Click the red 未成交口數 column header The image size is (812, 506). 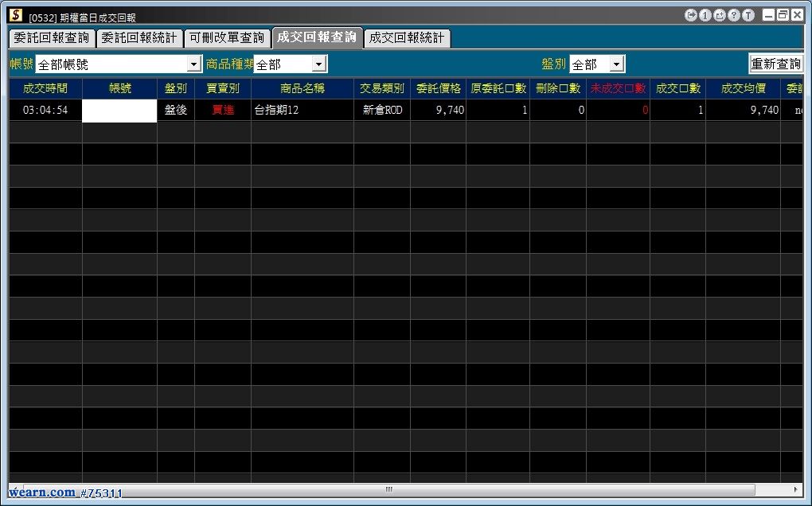[x=619, y=88]
